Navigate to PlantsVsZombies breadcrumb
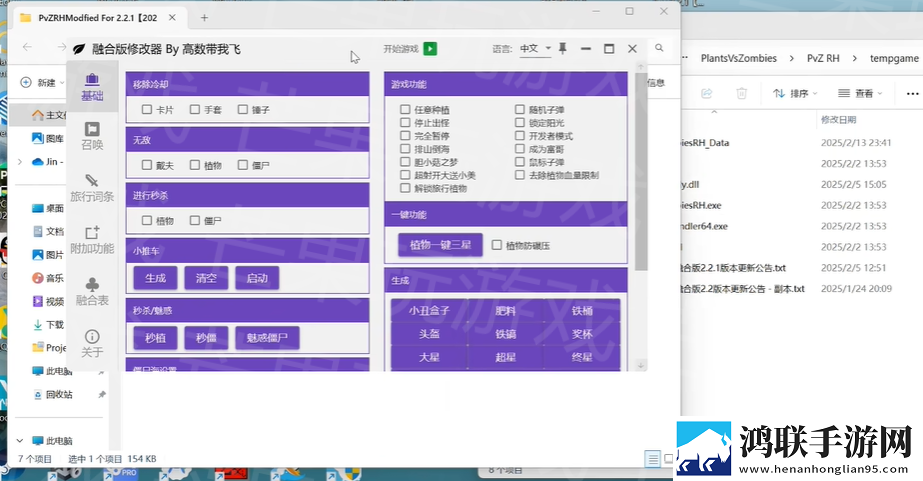This screenshot has width=923, height=481. tap(738, 58)
